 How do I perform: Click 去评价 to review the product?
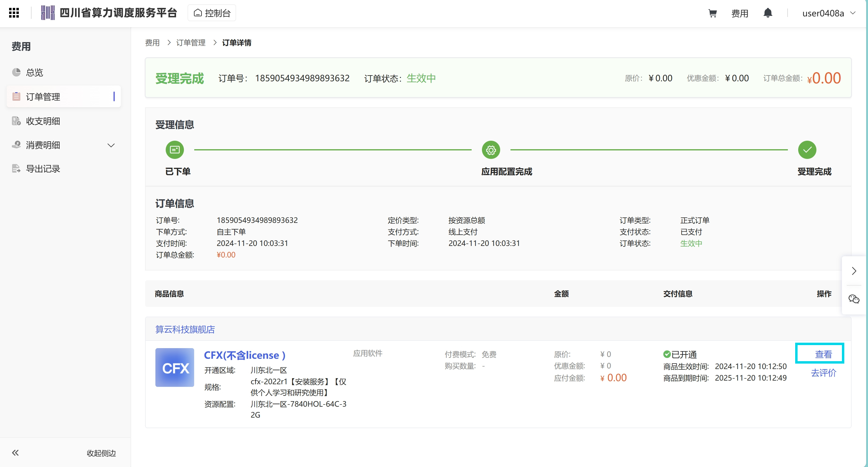coord(823,373)
